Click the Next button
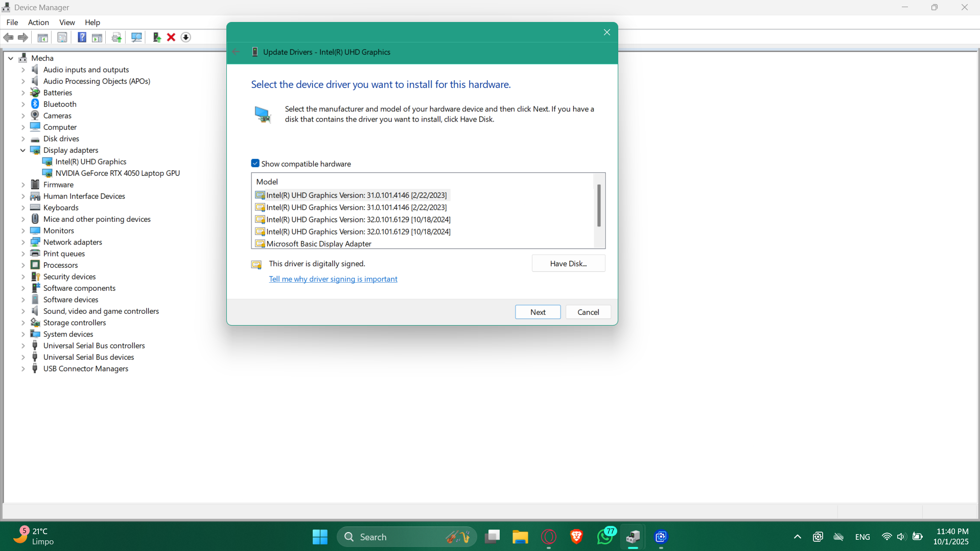Viewport: 980px width, 551px height. click(x=538, y=312)
